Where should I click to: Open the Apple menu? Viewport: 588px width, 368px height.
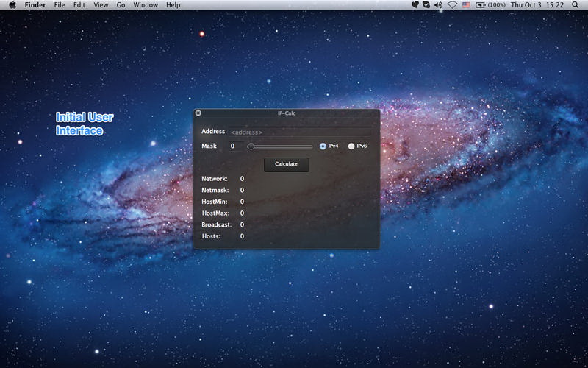pyautogui.click(x=12, y=5)
